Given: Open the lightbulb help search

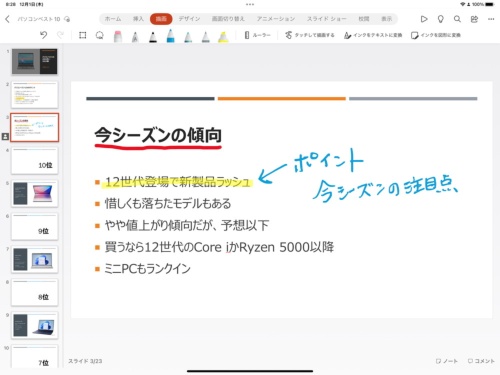Looking at the screenshot, I should pos(440,19).
